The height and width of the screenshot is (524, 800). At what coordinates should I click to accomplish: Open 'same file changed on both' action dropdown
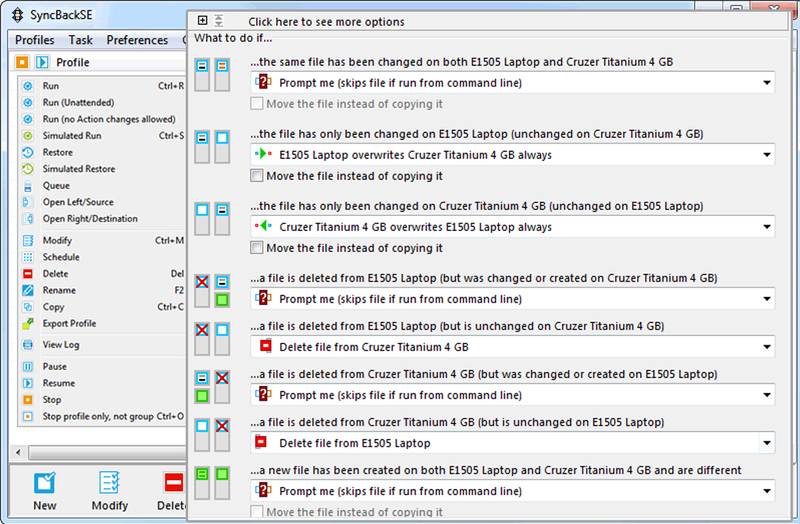point(512,83)
